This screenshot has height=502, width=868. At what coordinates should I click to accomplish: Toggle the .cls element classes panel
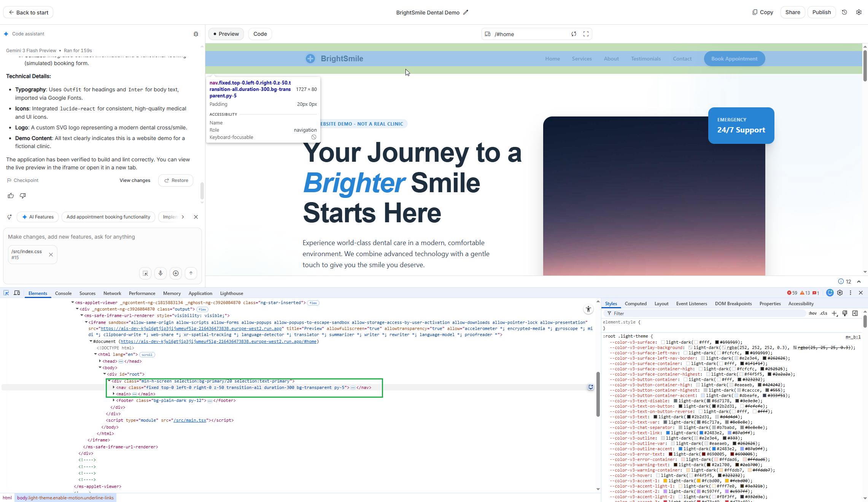coord(823,313)
